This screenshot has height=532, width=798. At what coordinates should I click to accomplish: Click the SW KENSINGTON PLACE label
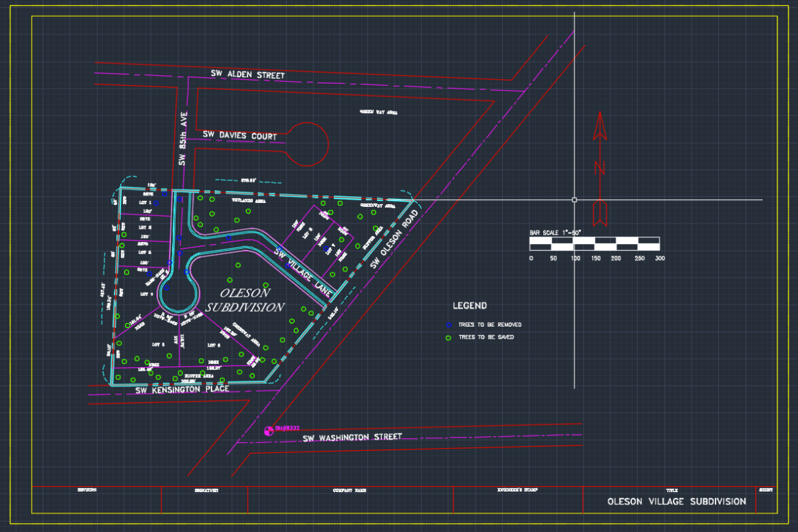click(x=182, y=390)
